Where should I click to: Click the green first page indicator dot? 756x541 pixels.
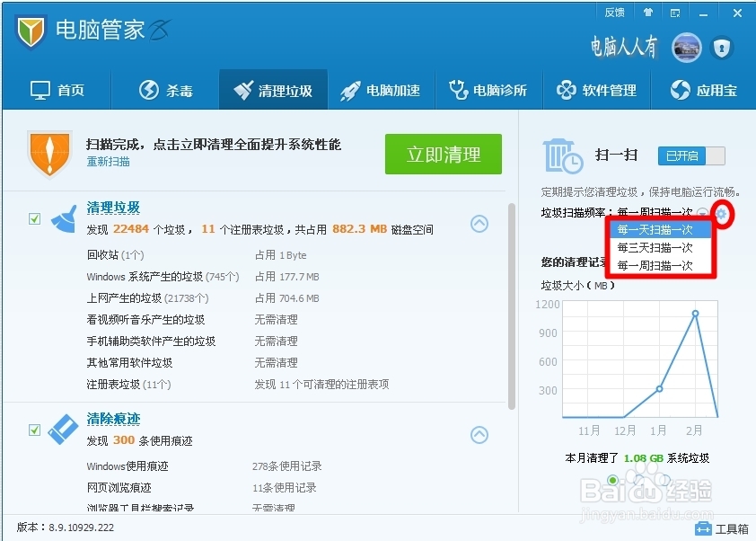coord(613,480)
